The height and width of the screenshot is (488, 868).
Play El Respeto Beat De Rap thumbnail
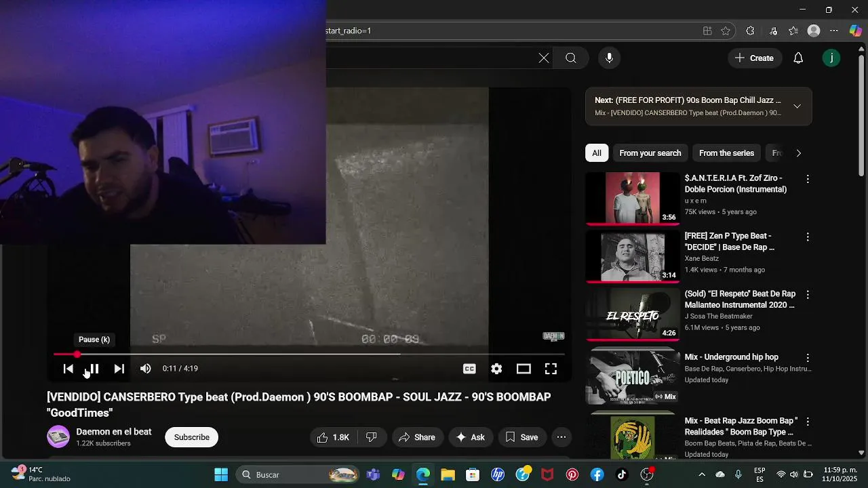coord(632,314)
